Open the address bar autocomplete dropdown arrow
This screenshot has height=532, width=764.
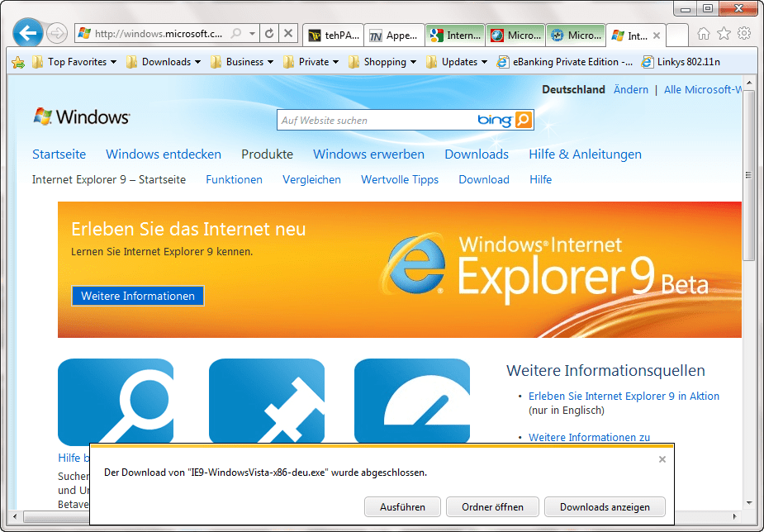(x=253, y=34)
